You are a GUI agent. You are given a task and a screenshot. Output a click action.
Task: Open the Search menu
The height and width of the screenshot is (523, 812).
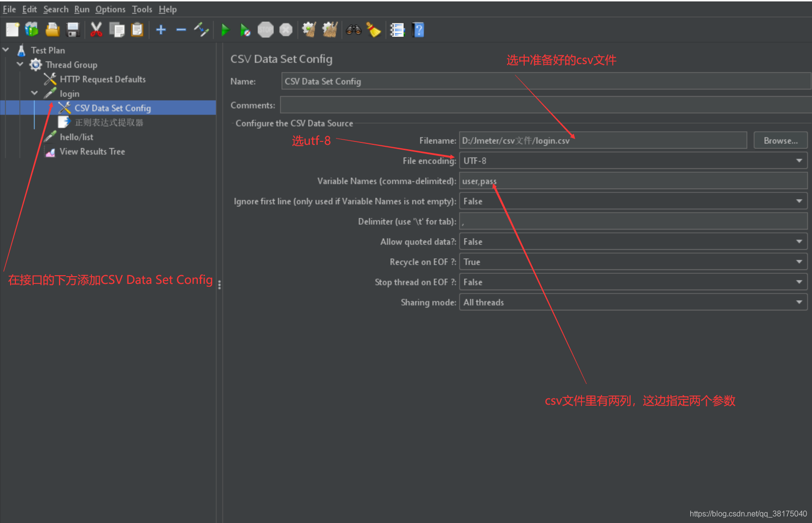coord(56,9)
